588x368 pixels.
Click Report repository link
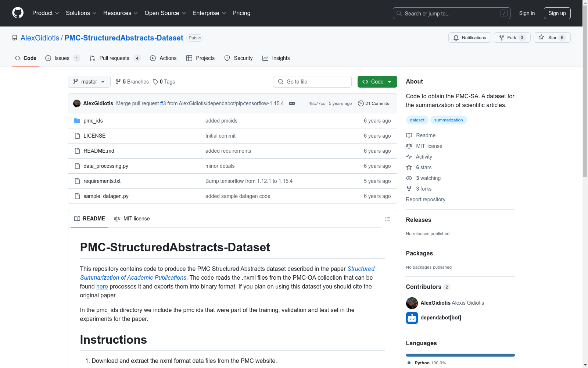[426, 199]
